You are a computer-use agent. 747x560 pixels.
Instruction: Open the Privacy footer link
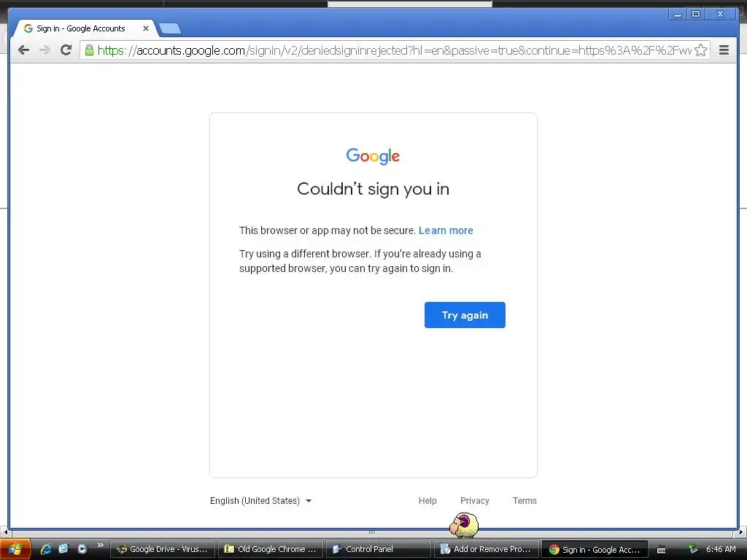(474, 500)
